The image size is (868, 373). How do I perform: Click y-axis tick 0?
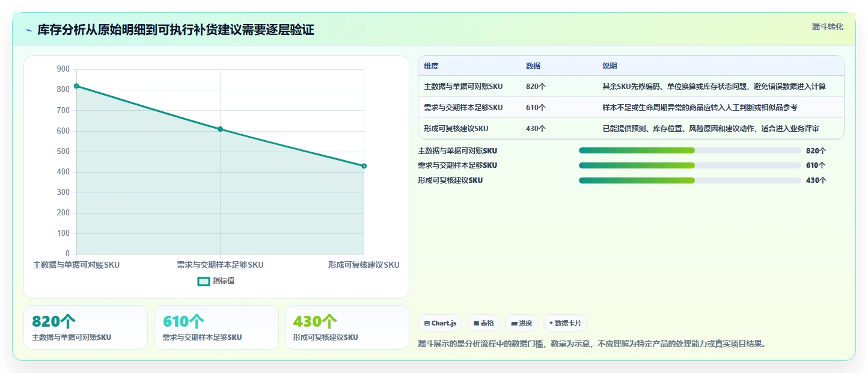[x=67, y=254]
